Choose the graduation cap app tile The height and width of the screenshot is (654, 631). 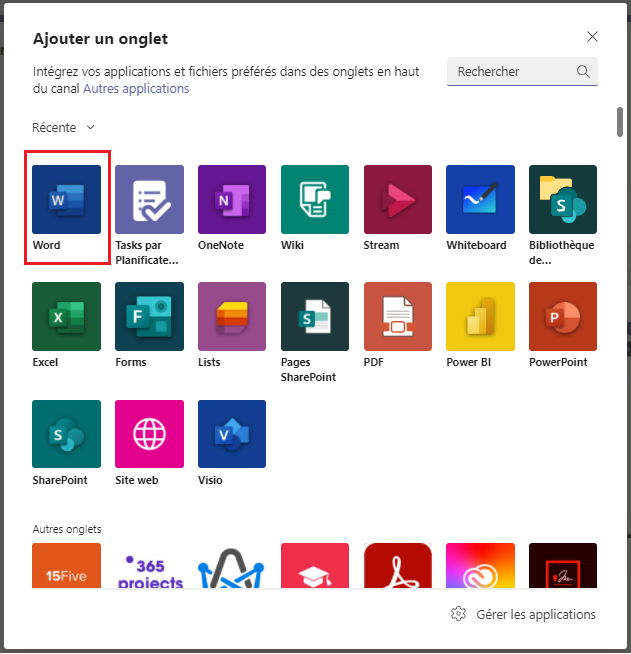point(315,566)
